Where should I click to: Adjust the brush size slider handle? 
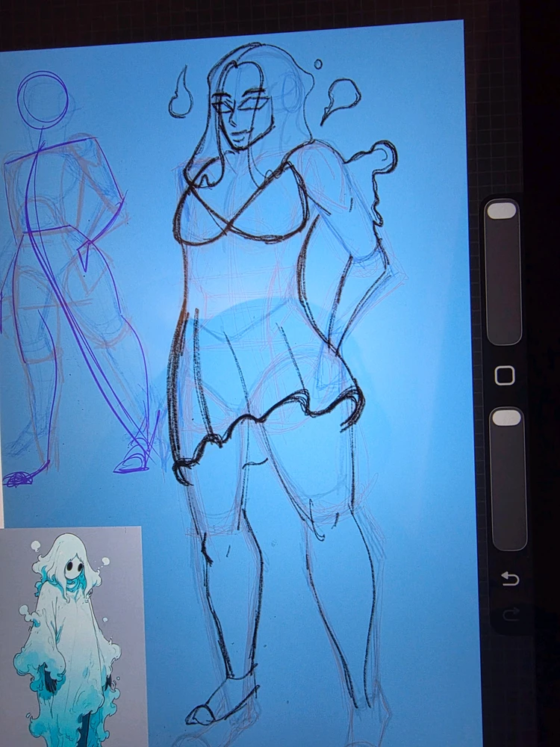coord(502,211)
